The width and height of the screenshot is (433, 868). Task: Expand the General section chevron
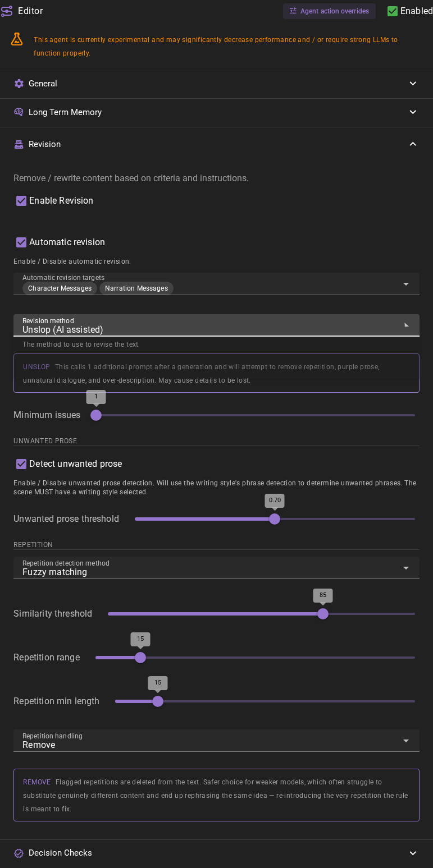tap(413, 84)
